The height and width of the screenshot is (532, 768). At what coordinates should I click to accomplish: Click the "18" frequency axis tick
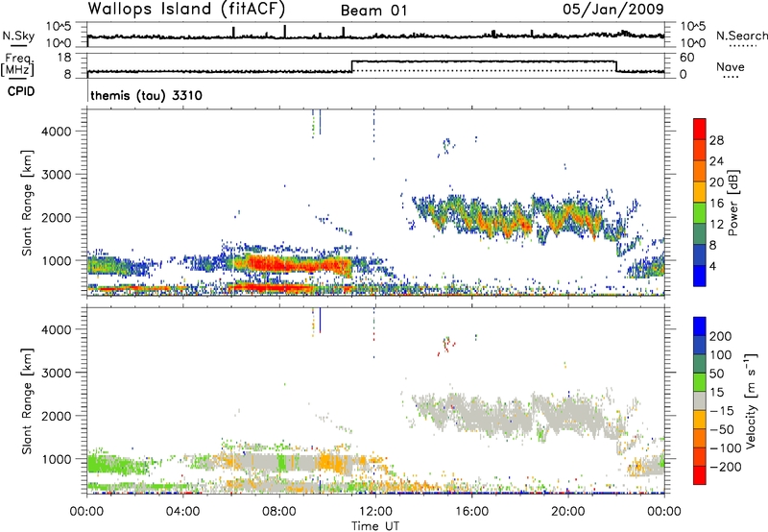coord(64,58)
